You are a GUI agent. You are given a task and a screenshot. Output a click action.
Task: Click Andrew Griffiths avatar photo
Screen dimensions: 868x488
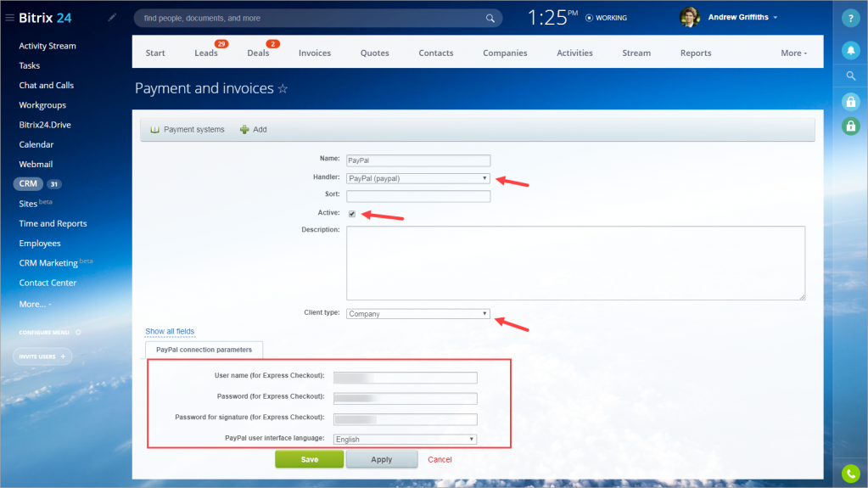(x=690, y=18)
